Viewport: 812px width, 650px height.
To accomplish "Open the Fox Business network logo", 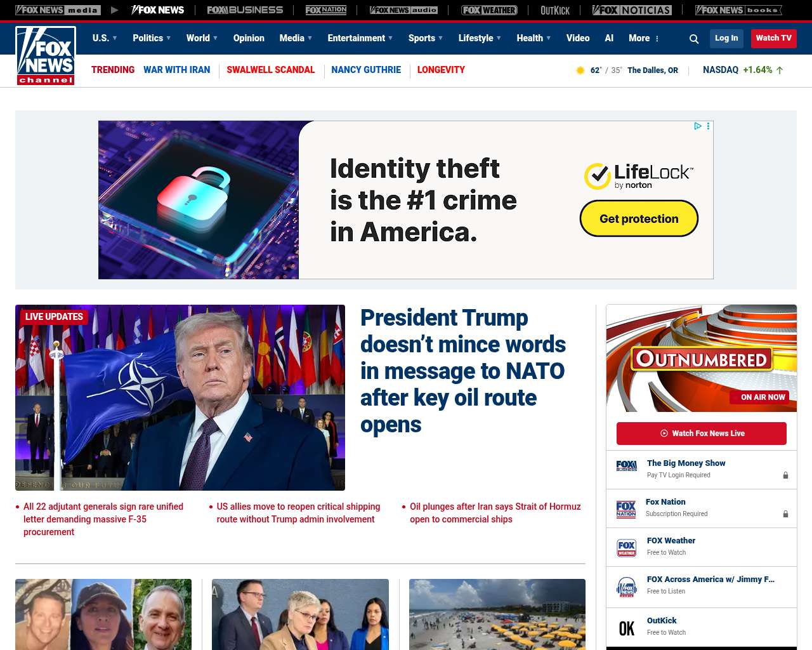I will coord(245,10).
